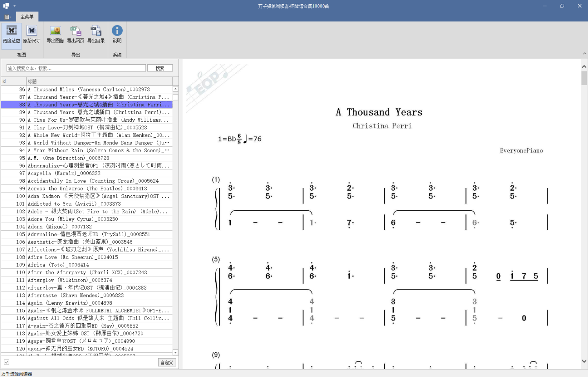The height and width of the screenshot is (377, 588).
Task: Sort by the id column header
Action: coord(13,81)
